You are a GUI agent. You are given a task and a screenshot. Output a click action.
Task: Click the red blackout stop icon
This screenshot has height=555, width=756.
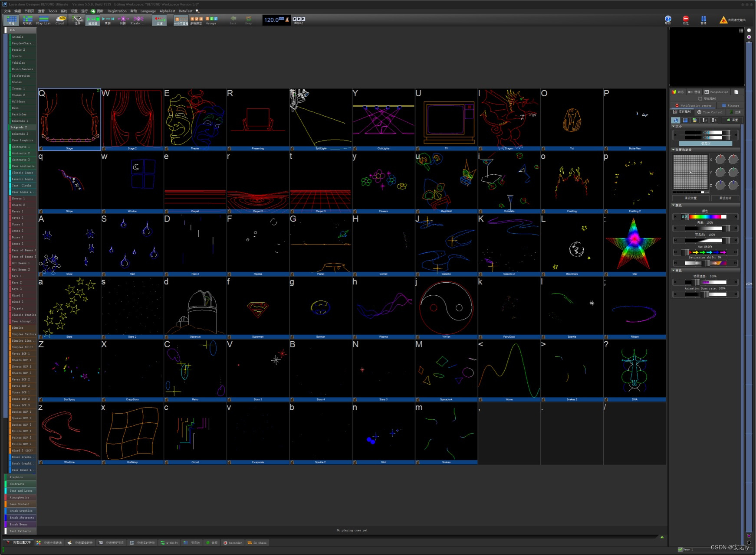686,19
